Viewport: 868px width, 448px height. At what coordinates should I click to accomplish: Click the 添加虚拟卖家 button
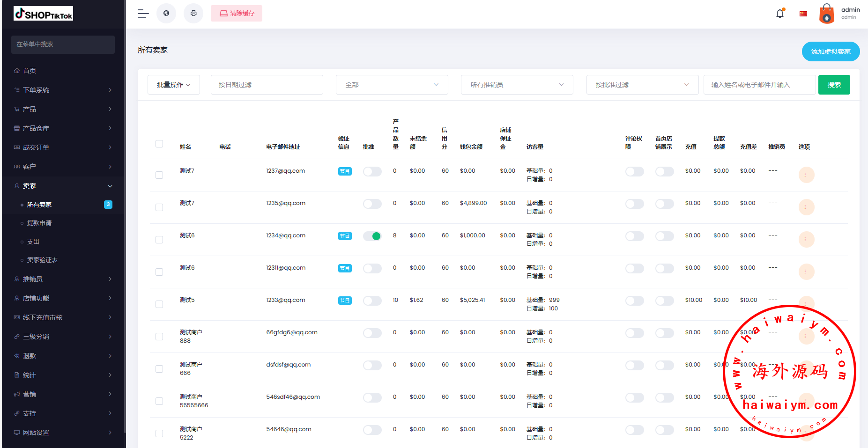[831, 51]
